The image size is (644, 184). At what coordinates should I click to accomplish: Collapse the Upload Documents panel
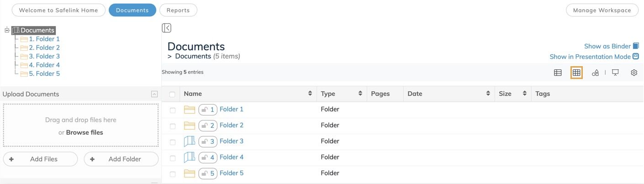(x=154, y=94)
